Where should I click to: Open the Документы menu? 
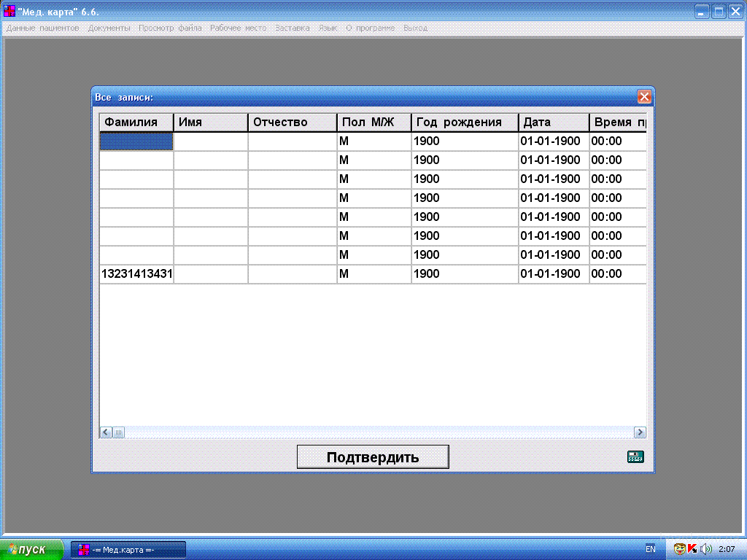[109, 28]
